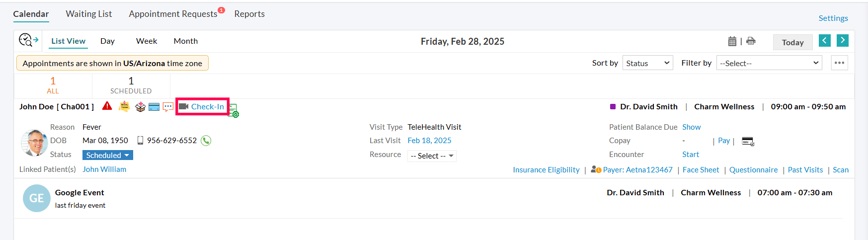Click the appointment time search icon
This screenshot has width=868, height=240.
[28, 40]
